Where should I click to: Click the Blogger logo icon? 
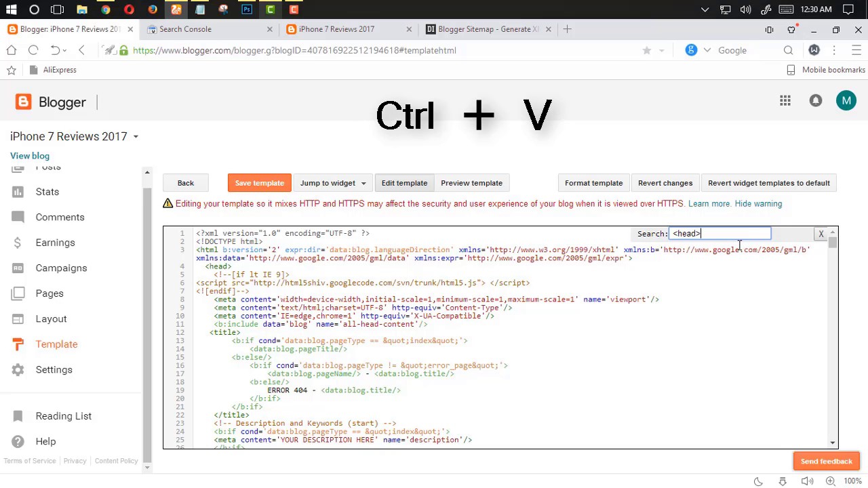pyautogui.click(x=23, y=102)
